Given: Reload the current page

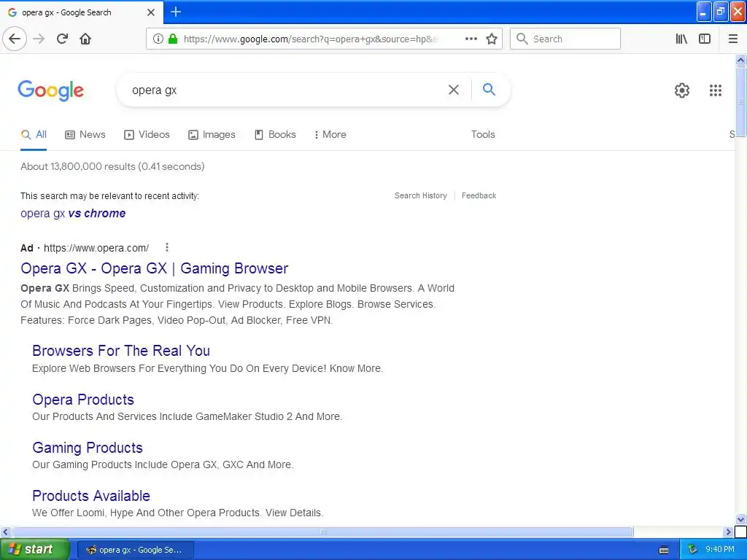Looking at the screenshot, I should tap(62, 39).
